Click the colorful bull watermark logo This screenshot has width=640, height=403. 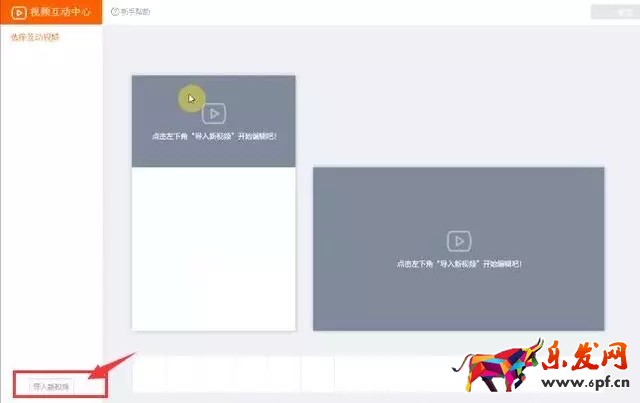pos(500,366)
